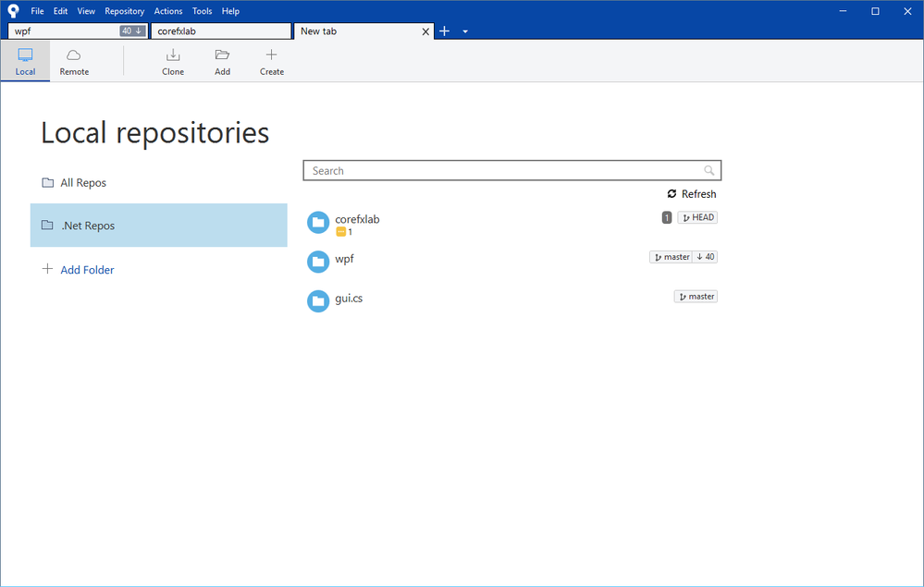Open the Tools menu
This screenshot has height=587, width=924.
(x=203, y=10)
